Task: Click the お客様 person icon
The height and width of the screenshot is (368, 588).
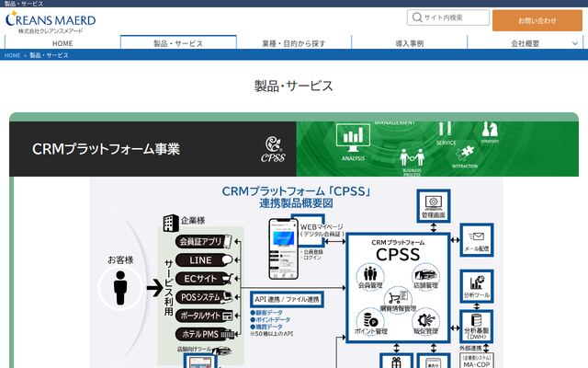Action: [120, 288]
